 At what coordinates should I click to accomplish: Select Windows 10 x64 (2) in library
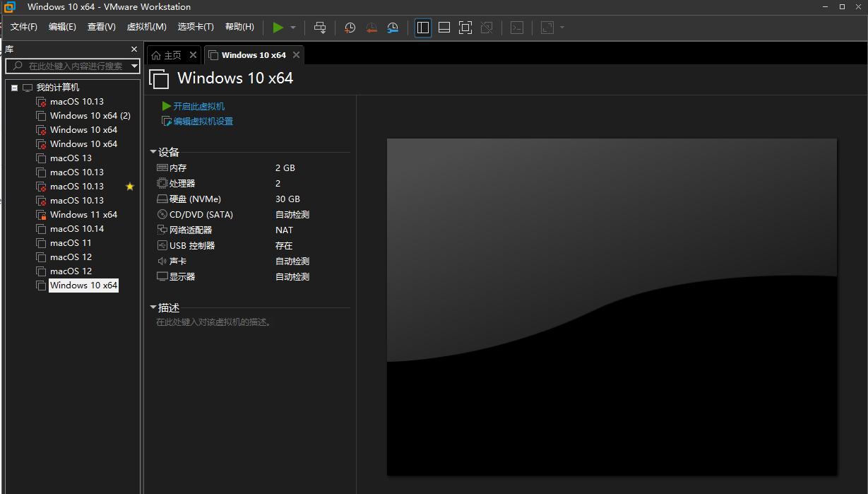point(90,116)
